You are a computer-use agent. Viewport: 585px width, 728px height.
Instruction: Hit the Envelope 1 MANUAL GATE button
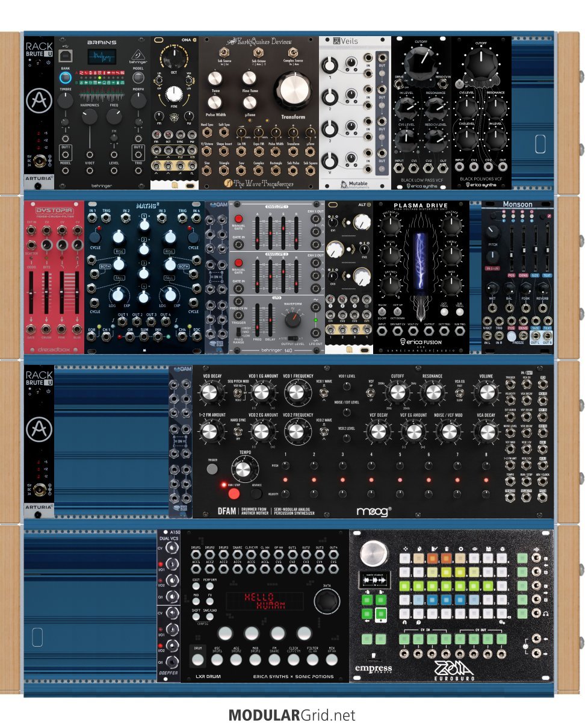click(x=239, y=219)
